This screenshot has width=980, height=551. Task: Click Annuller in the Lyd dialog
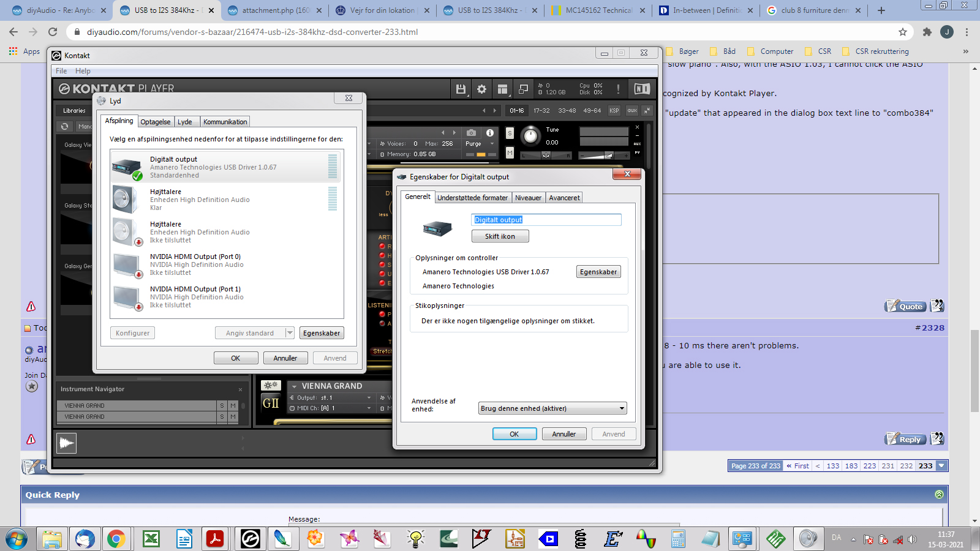[285, 358]
